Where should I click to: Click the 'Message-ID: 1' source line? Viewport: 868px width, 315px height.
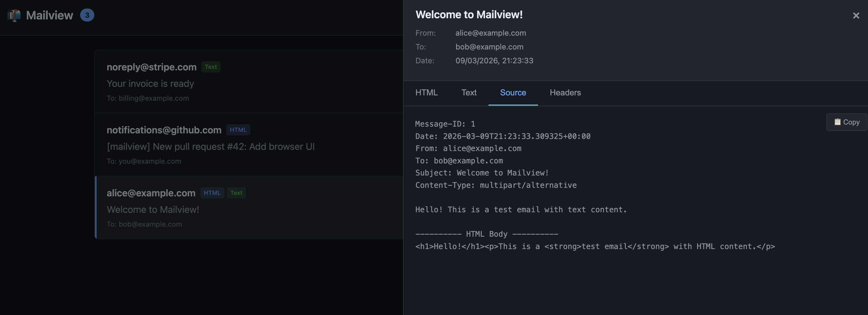[445, 124]
